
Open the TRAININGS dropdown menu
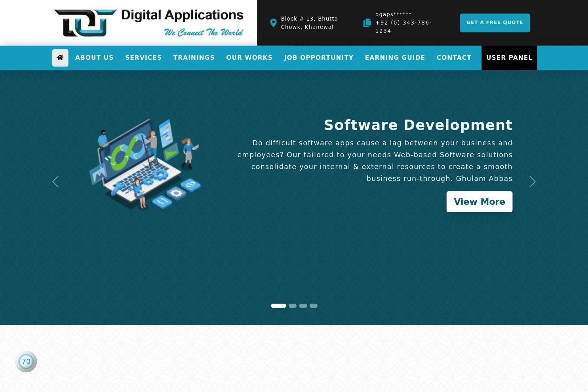tap(194, 58)
